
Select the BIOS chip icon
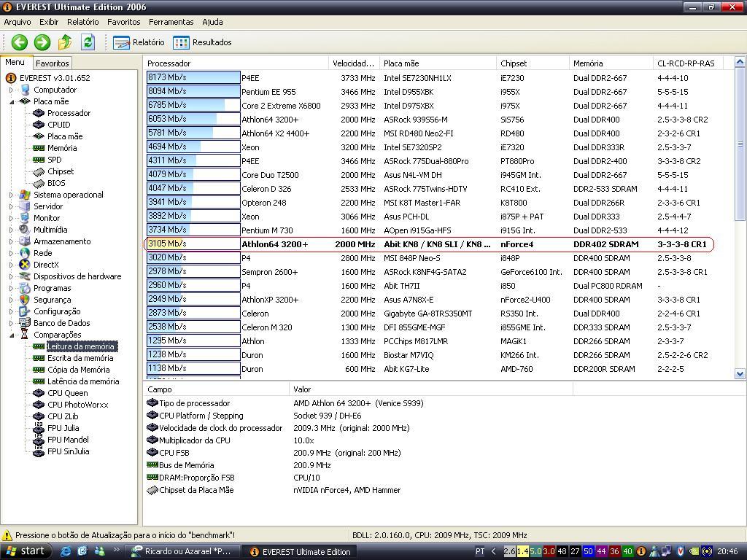pos(39,183)
